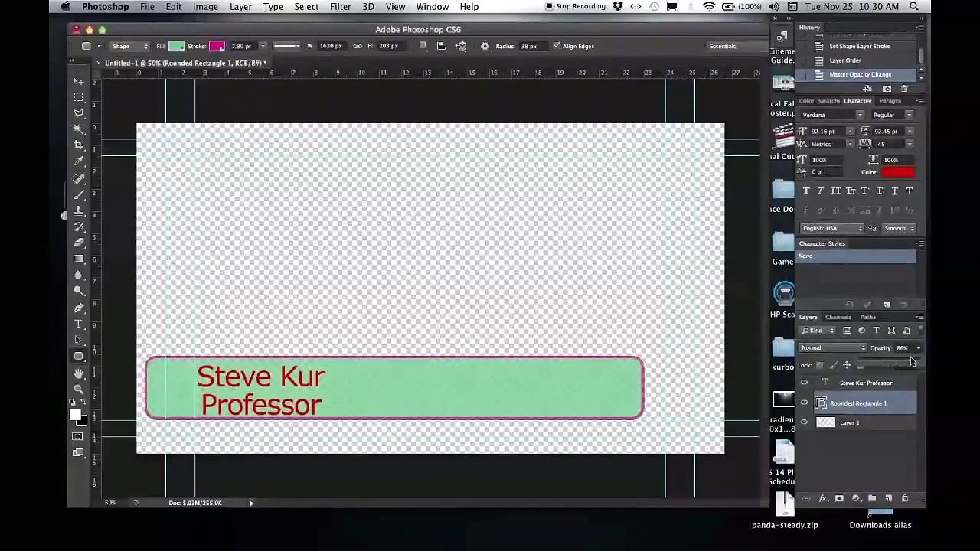Select the Eyedropper tool
The height and width of the screenshot is (551, 980).
pyautogui.click(x=79, y=161)
